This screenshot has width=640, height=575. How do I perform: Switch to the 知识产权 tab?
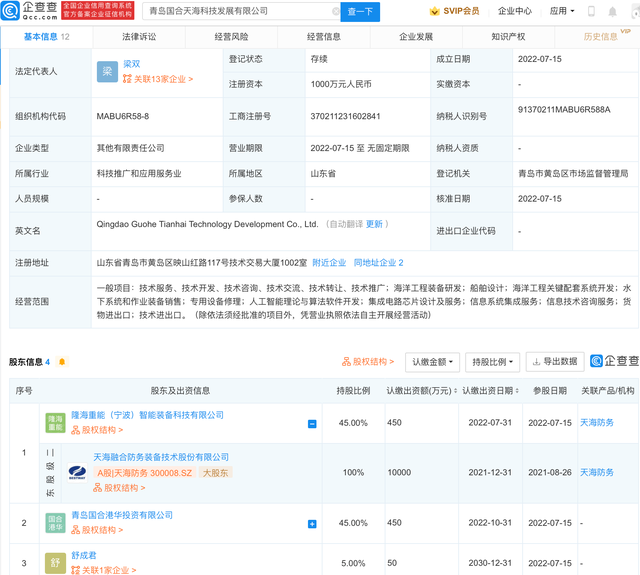tap(509, 36)
